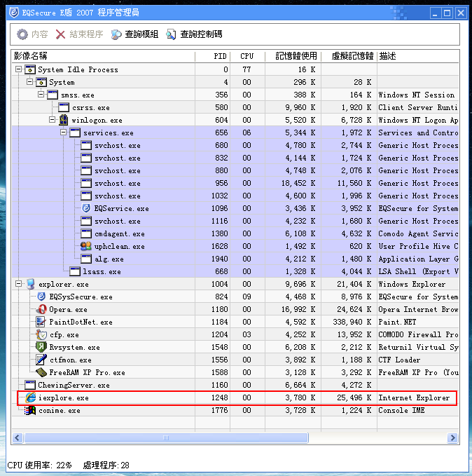
Task: Select the cfp.exe Comodo firewall icon
Action: point(41,334)
